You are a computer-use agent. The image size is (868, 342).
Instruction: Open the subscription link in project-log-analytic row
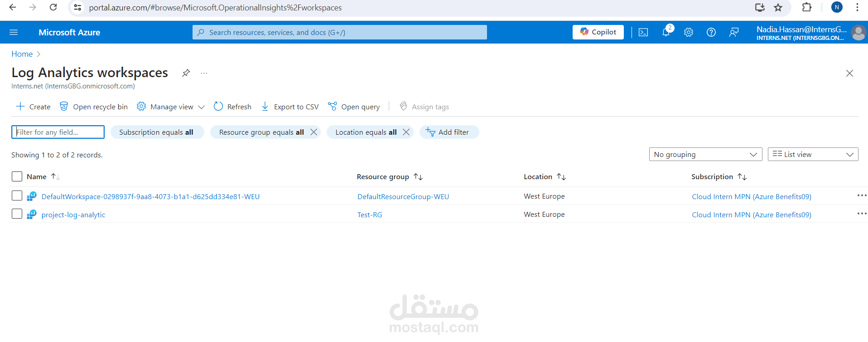tap(752, 215)
